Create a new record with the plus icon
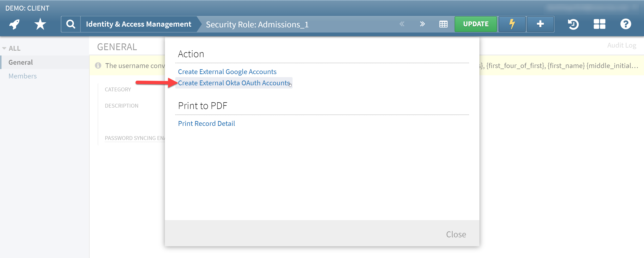This screenshot has width=644, height=258. (540, 24)
